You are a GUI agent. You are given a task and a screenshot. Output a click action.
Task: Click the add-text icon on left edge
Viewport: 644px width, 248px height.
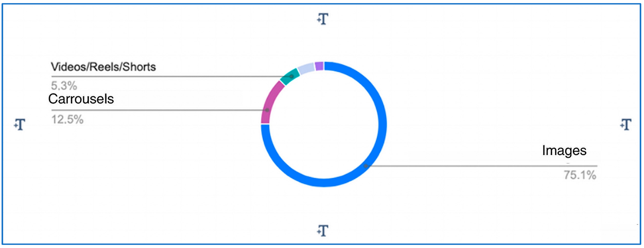point(20,124)
